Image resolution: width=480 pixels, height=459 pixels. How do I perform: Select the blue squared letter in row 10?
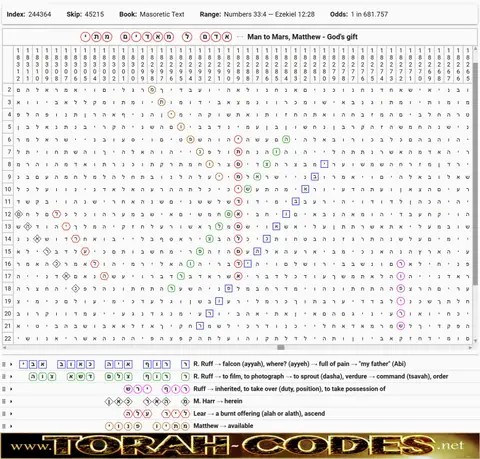tap(305, 189)
